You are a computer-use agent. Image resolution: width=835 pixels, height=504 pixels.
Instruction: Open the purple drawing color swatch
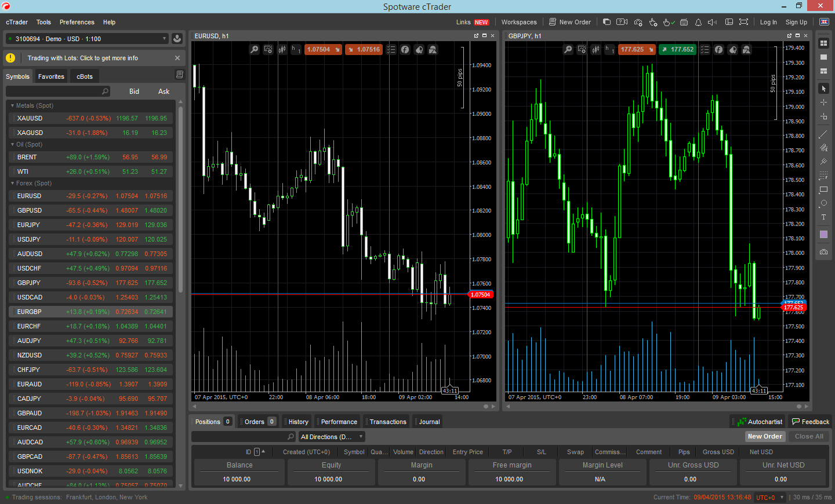tap(823, 235)
